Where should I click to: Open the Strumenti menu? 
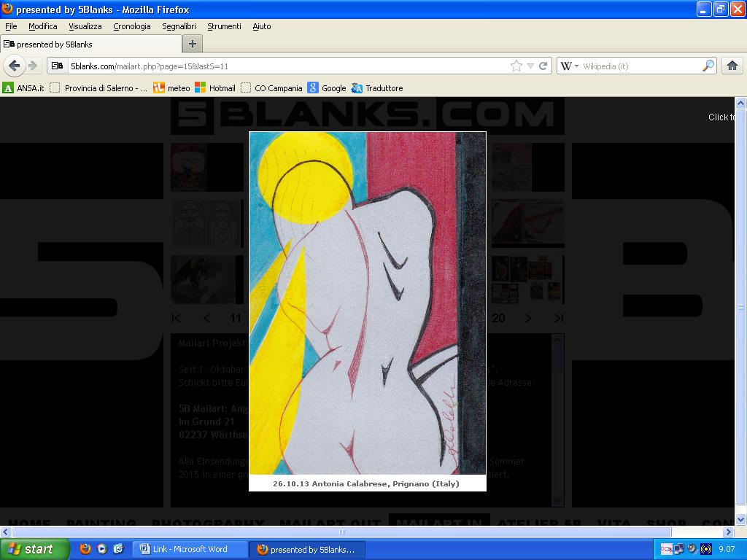pos(224,26)
